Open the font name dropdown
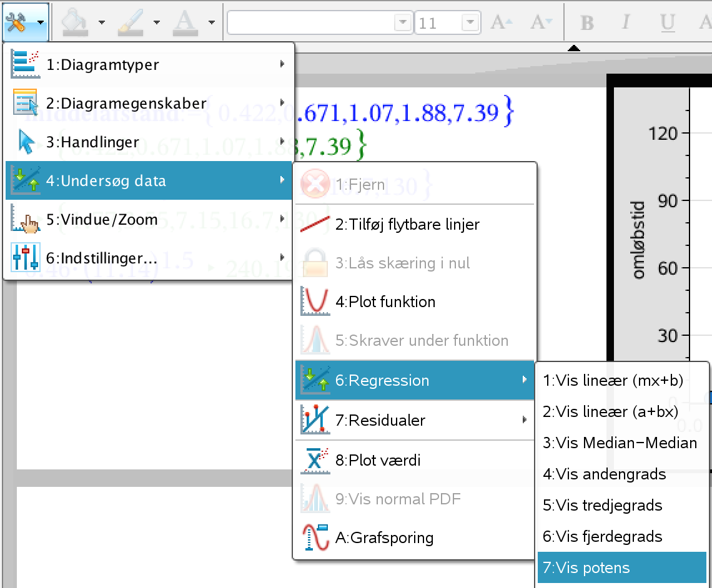Screen dimensions: 712x588 tap(402, 22)
